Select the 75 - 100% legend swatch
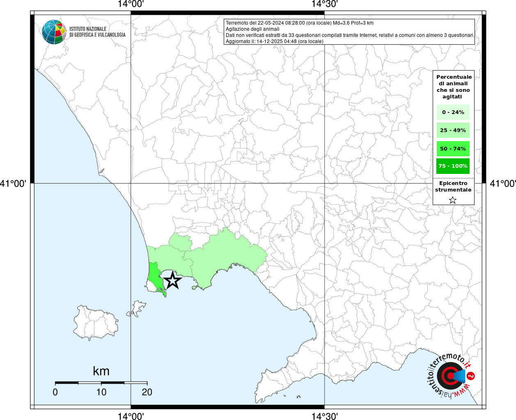 453,166
